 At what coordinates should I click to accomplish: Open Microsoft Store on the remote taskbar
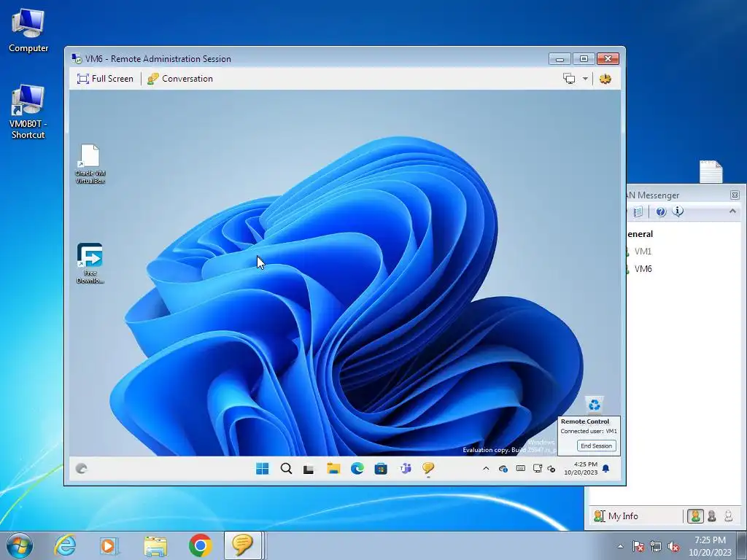[x=381, y=469]
